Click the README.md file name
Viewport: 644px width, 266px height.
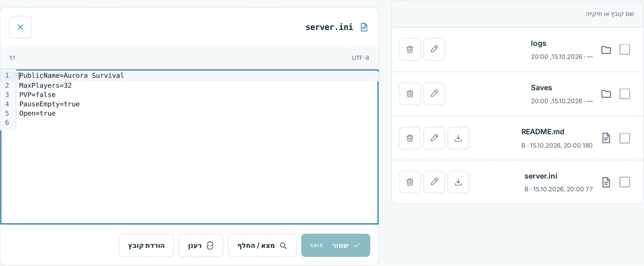pyautogui.click(x=543, y=131)
